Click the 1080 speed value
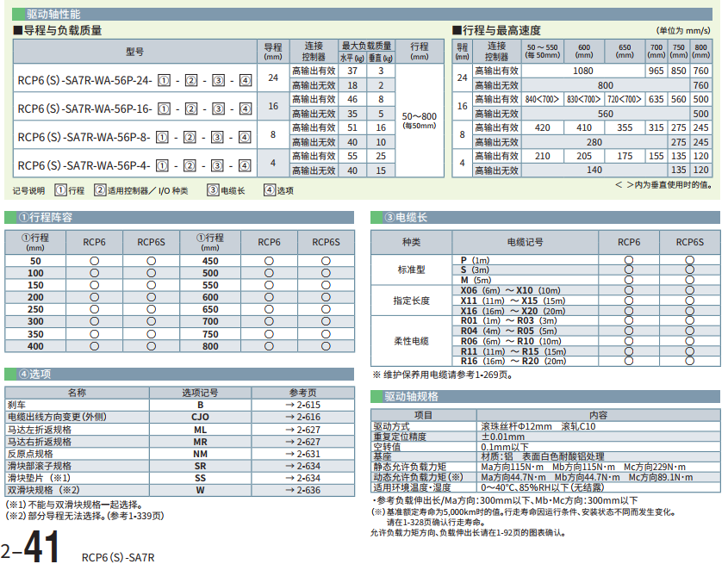Image resolution: width=728 pixels, height=564 pixels. click(x=582, y=71)
